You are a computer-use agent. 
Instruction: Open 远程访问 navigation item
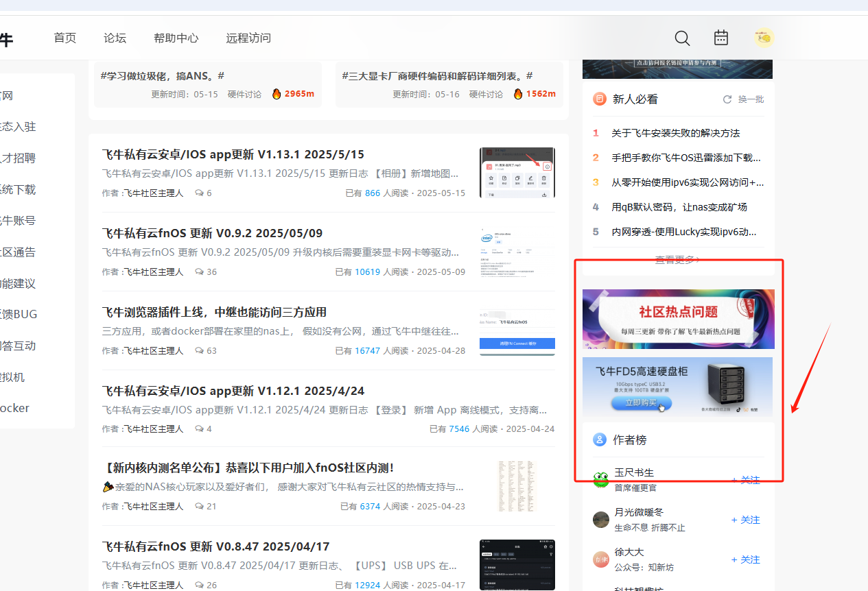pyautogui.click(x=248, y=38)
